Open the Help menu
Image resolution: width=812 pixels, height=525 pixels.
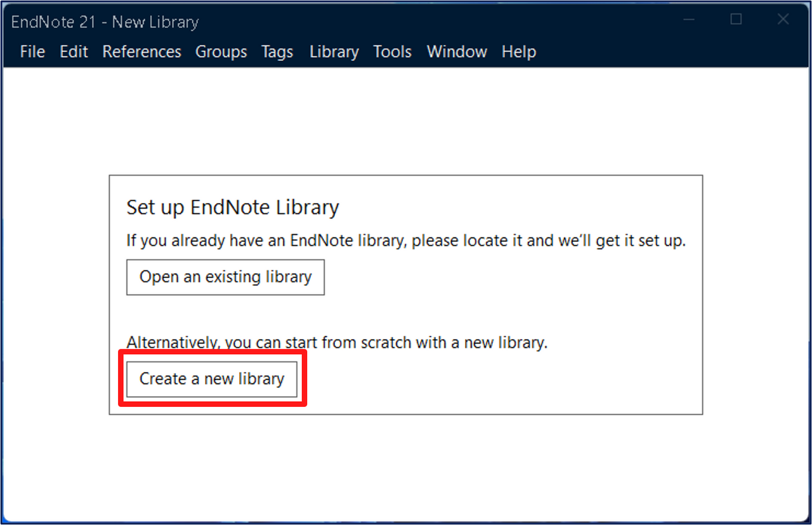click(x=518, y=52)
